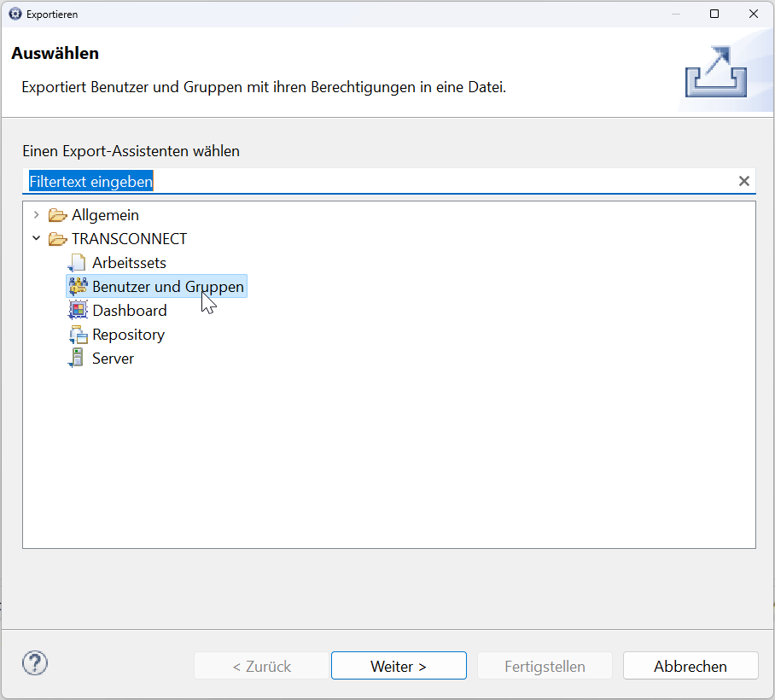Click the Benutzer und Gruppen users icon
Image resolution: width=775 pixels, height=700 pixels.
tap(78, 287)
